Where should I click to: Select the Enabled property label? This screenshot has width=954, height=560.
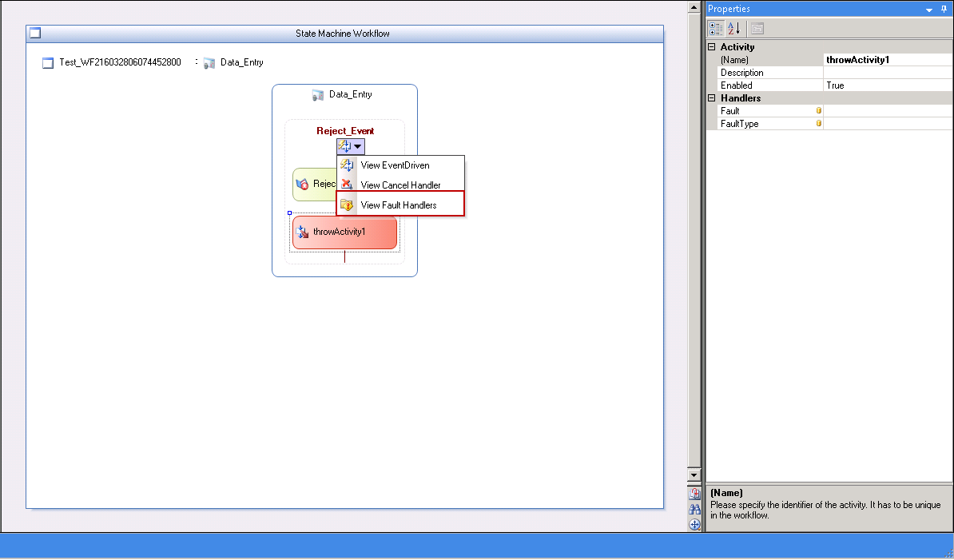pyautogui.click(x=736, y=85)
